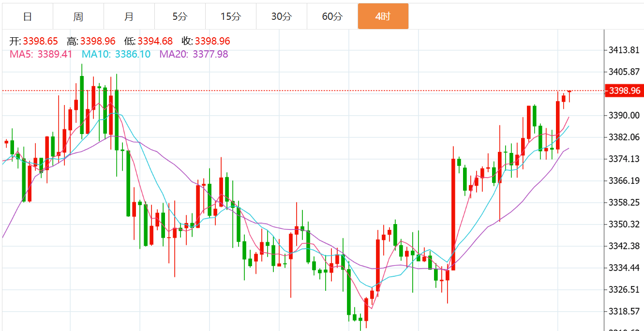The width and height of the screenshot is (644, 331).
Task: Show the 30分 interval chart
Action: click(x=281, y=16)
